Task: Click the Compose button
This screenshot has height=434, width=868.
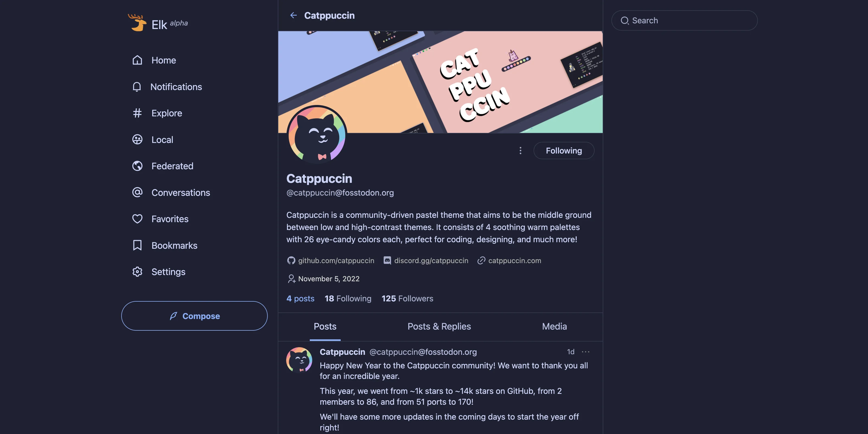Action: pos(194,316)
